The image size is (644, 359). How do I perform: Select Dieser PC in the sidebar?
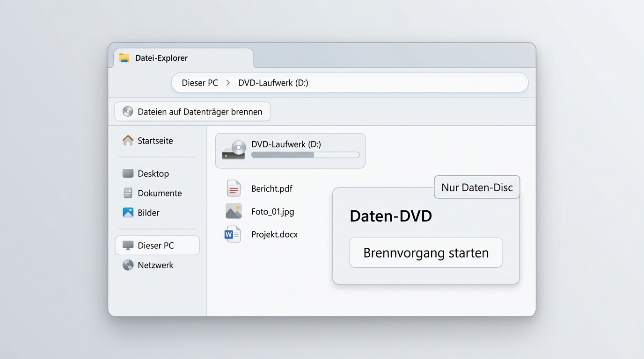tap(157, 245)
